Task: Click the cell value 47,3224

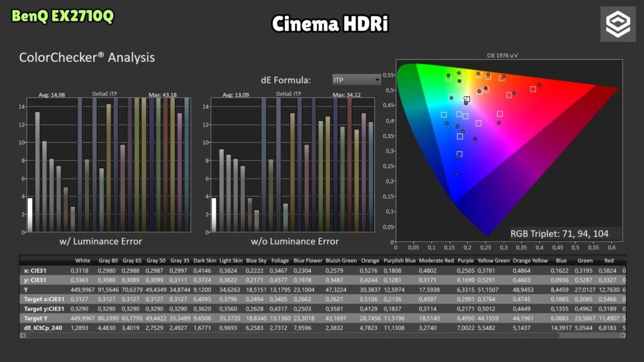Action: [x=336, y=290]
